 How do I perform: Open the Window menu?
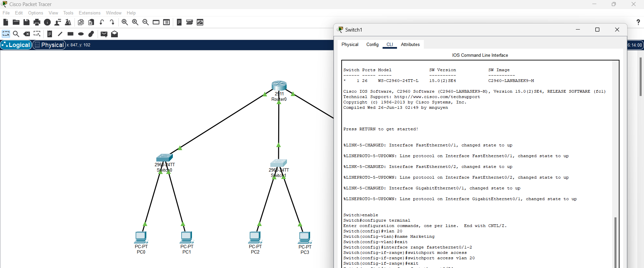[x=114, y=13]
